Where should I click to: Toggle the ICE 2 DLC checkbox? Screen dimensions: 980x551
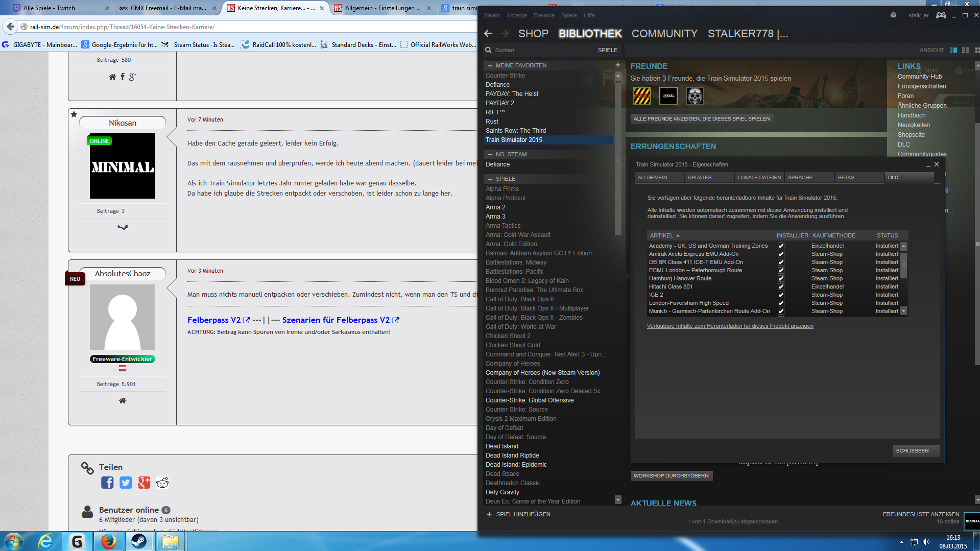781,295
